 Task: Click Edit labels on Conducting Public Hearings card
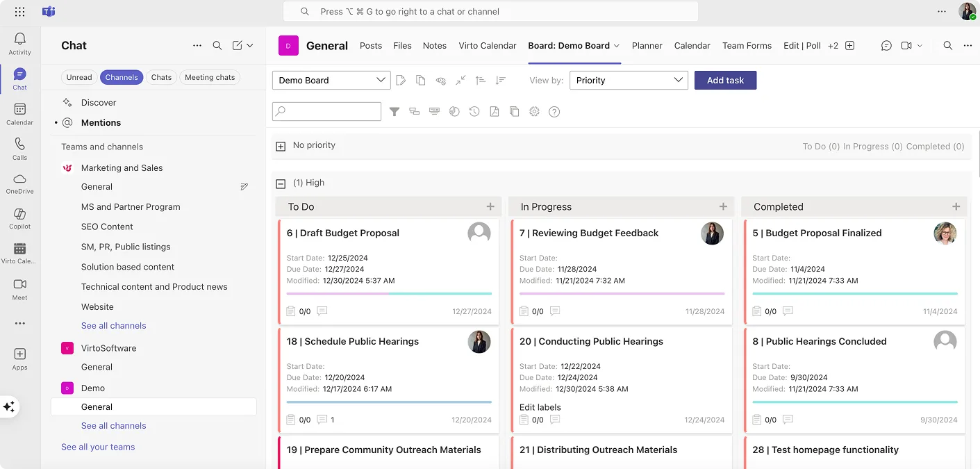click(x=540, y=407)
